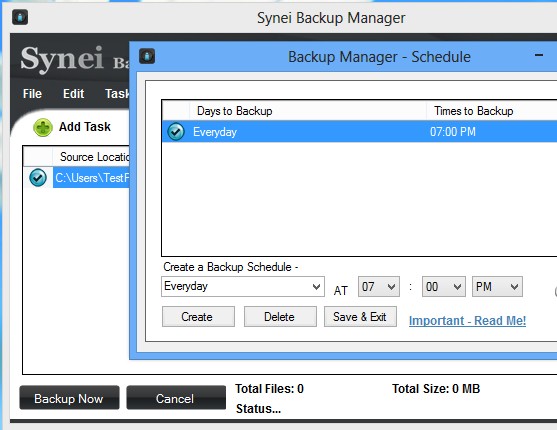
Task: Click the Source Location column header
Action: coord(91,157)
